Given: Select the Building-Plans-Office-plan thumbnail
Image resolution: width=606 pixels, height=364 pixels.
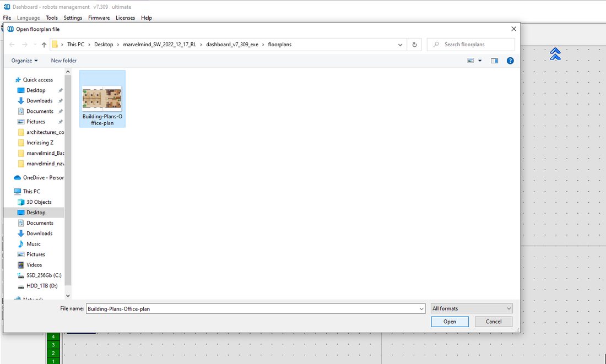Looking at the screenshot, I should pyautogui.click(x=102, y=99).
